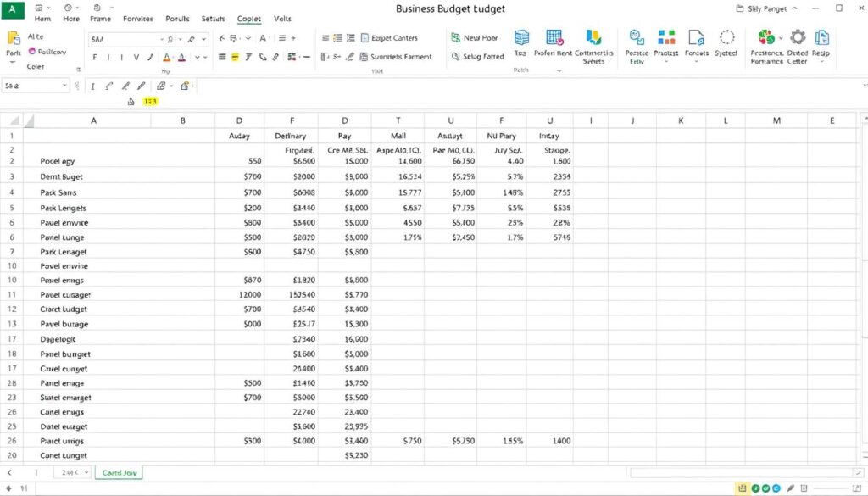Viewport: 868px width, 496px height.
Task: Toggle bold formatting in the font group
Action: (x=94, y=57)
